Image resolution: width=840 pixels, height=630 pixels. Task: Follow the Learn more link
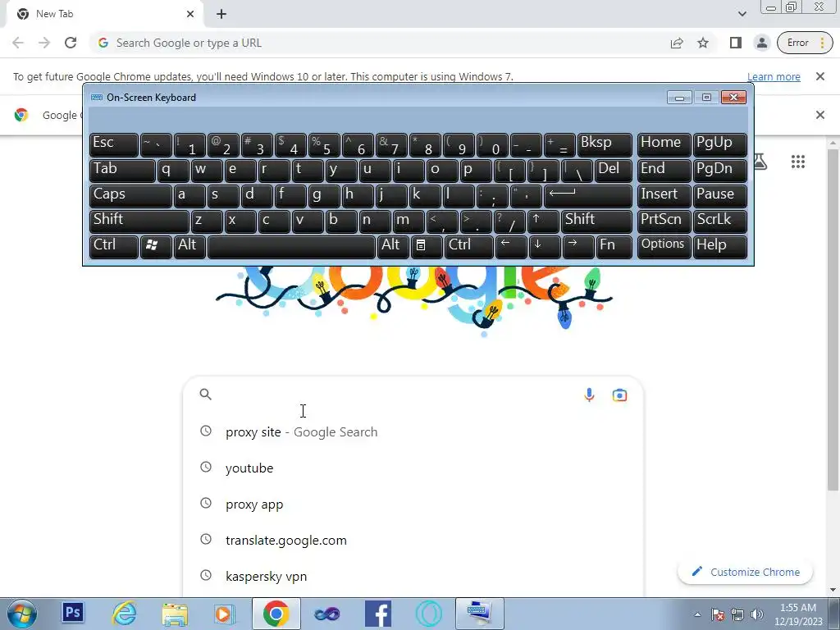click(x=774, y=76)
